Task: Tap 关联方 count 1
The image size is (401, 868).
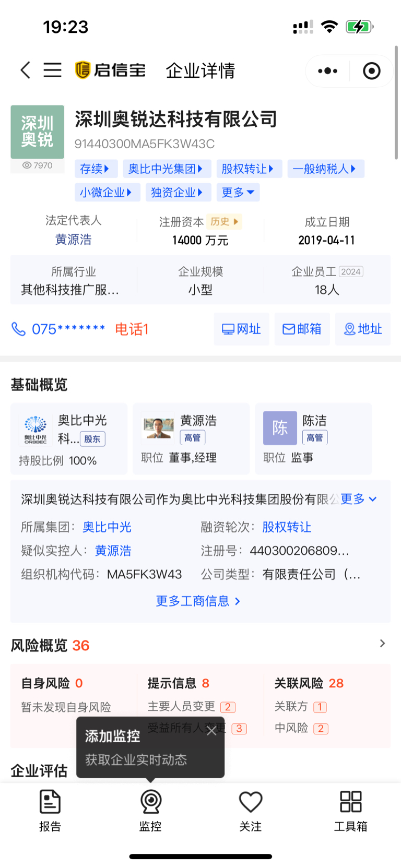Action: 320,707
